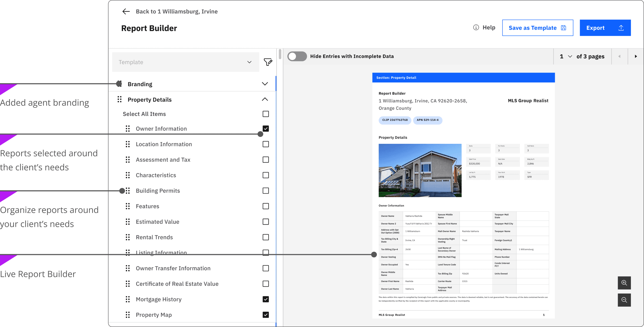644x327 pixels.
Task: Click the zoom in magnifier icon
Action: (x=624, y=283)
